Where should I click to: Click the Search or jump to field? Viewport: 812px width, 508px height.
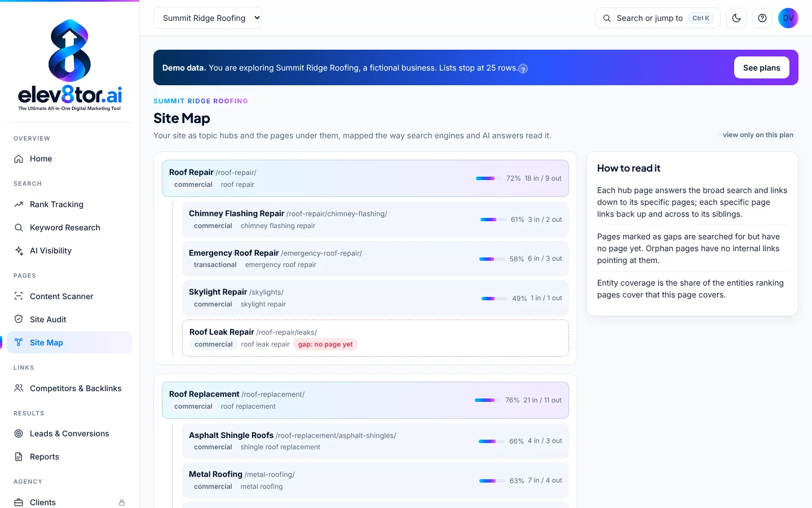pos(657,18)
